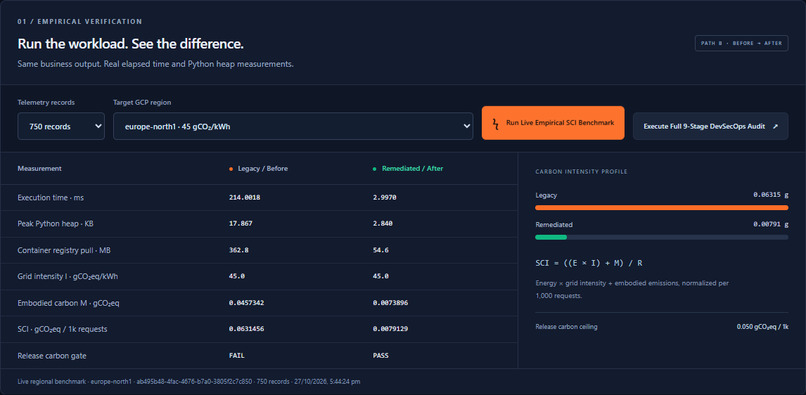Click the lightning icon on benchmark button
Viewport: 806px width, 395px height.
[x=496, y=123]
